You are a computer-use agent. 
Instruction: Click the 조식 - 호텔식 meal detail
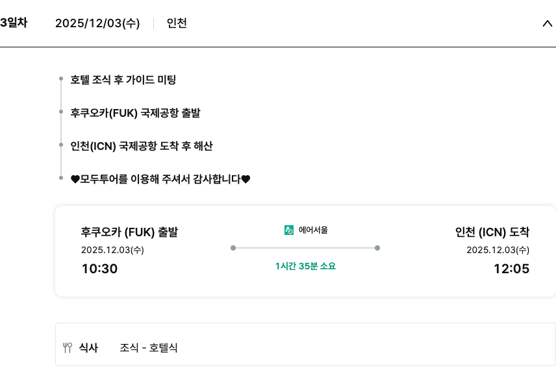[x=149, y=348]
